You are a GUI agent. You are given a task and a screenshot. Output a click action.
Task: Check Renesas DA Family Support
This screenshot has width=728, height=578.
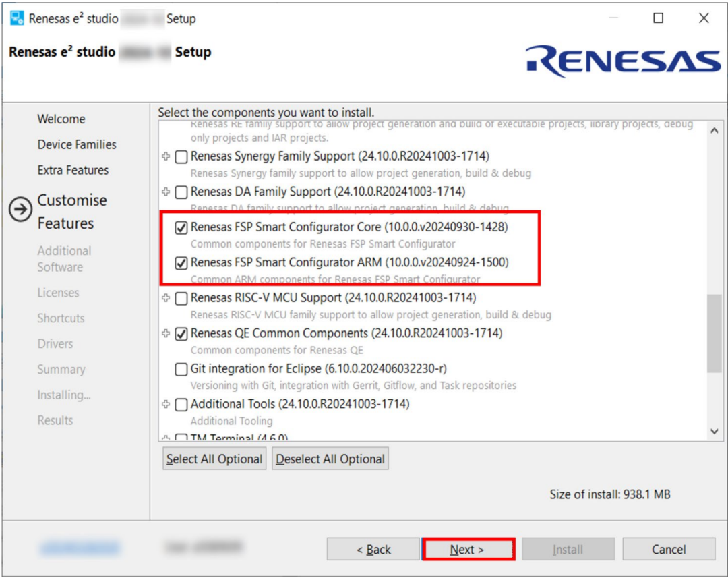click(181, 192)
